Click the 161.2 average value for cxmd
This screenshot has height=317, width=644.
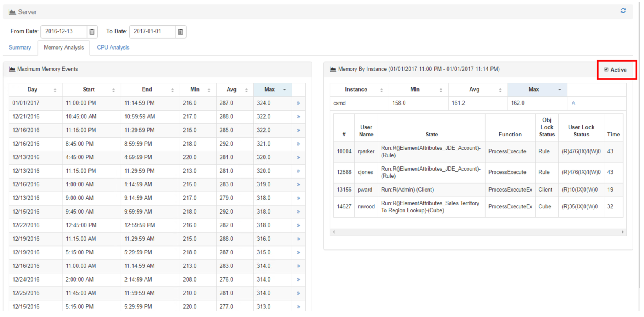[478, 103]
